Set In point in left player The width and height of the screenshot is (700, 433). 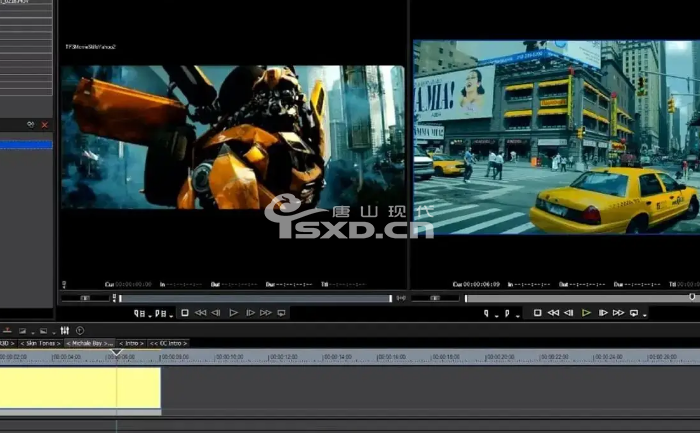(139, 313)
